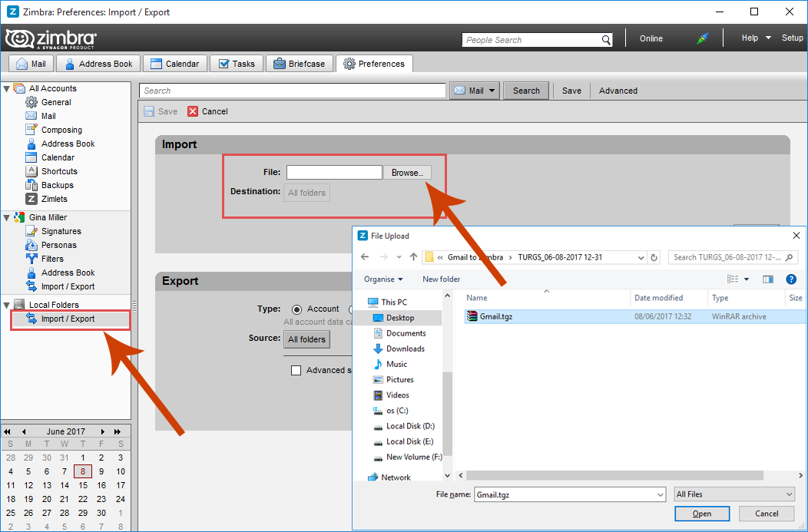808x532 pixels.
Task: Open the Zimlets preferences icon
Action: tap(31, 199)
